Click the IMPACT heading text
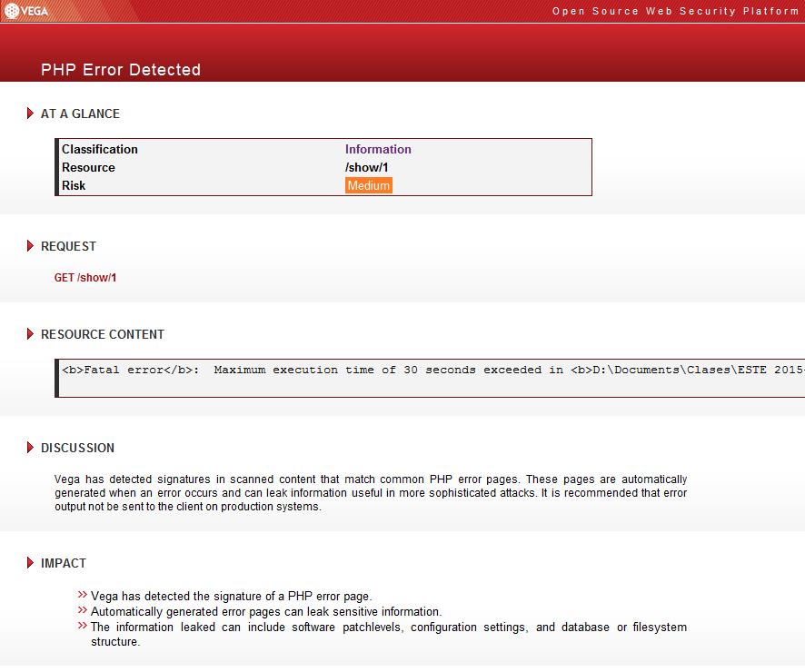Viewport: 805px width, 672px height. (x=64, y=563)
